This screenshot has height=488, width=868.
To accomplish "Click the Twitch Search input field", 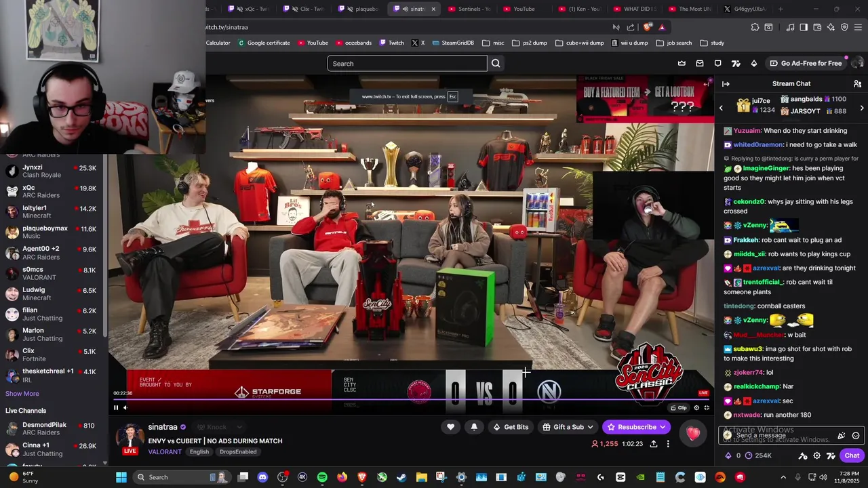I will click(407, 64).
